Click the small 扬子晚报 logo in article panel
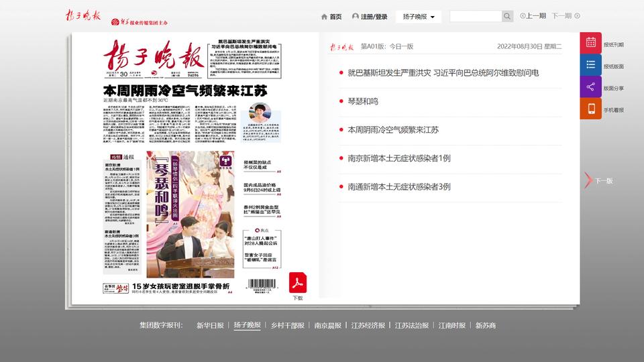Screen dimensions: 644x362 (341, 47)
